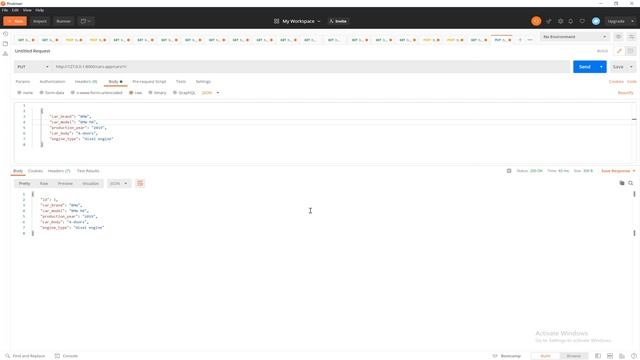Open the response JSON format dropdown
Screen dimensions: 640x360
pos(119,184)
